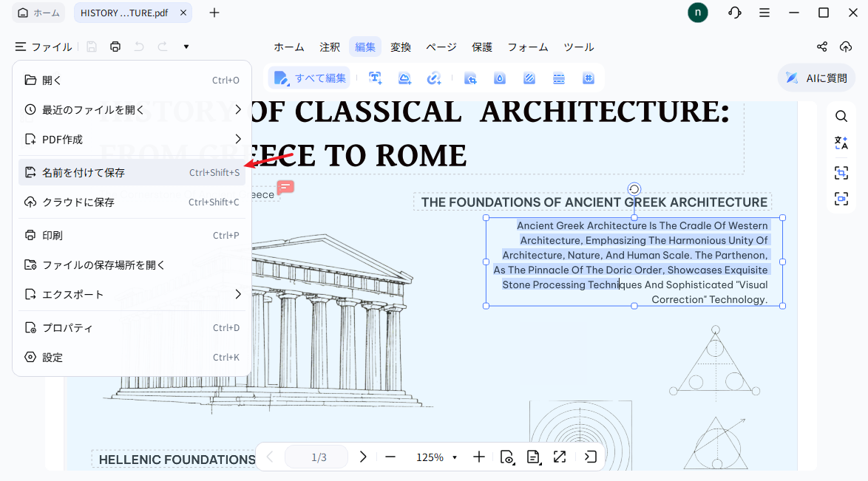This screenshot has width=868, height=481.
Task: Open a new tab with plus button
Action: [214, 13]
